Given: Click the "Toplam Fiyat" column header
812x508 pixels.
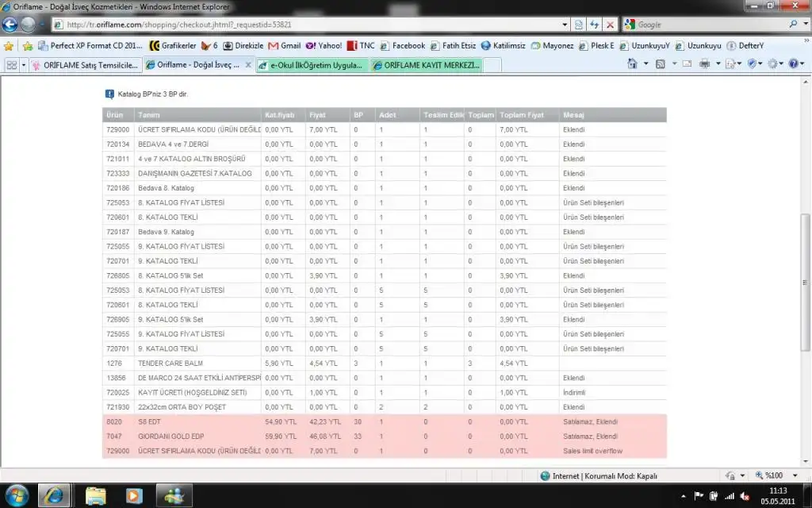Looking at the screenshot, I should [522, 115].
